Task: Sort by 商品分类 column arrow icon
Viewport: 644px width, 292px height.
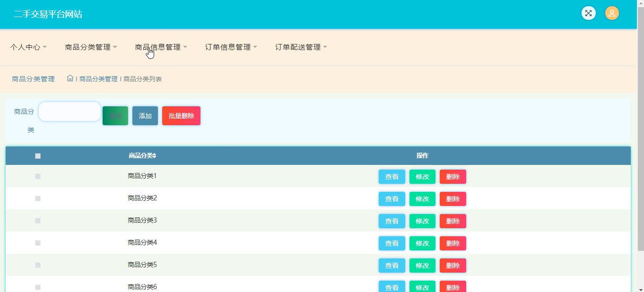Action: (x=154, y=156)
